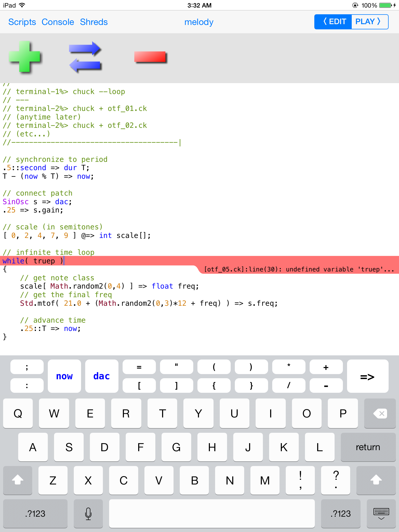This screenshot has height=532, width=399.
Task: Tap the red minus remove shred icon
Action: 150,57
